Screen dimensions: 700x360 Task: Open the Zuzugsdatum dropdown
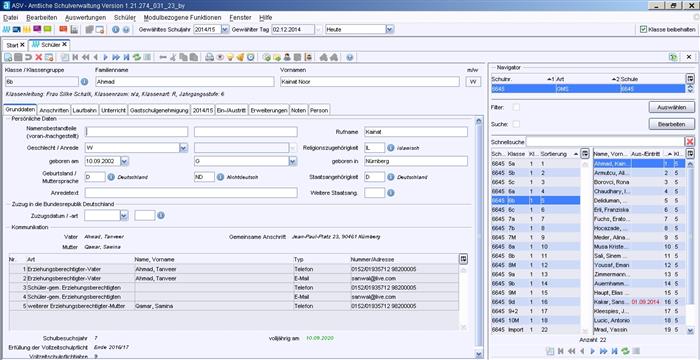coord(124,215)
